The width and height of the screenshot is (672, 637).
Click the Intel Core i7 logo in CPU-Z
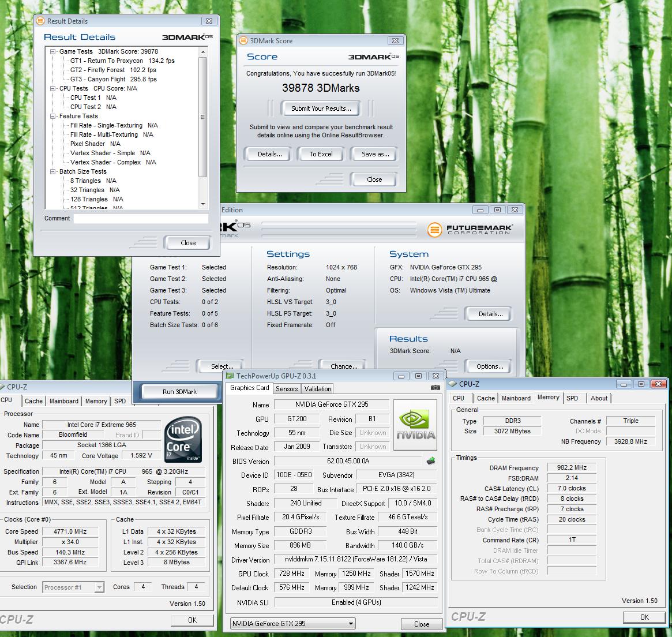(x=183, y=440)
